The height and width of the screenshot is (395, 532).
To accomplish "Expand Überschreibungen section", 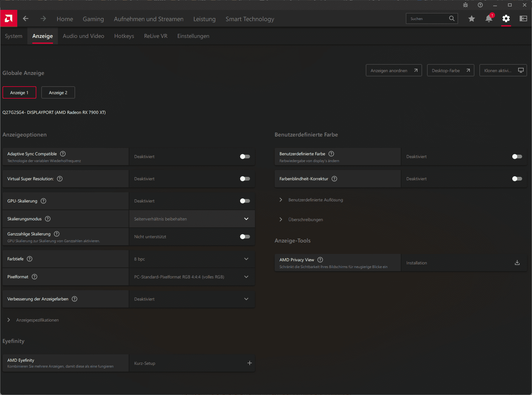I will tap(301, 219).
